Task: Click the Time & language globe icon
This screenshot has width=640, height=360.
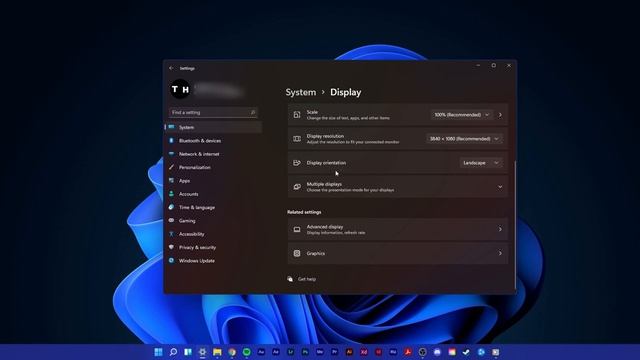Action: pyautogui.click(x=171, y=207)
